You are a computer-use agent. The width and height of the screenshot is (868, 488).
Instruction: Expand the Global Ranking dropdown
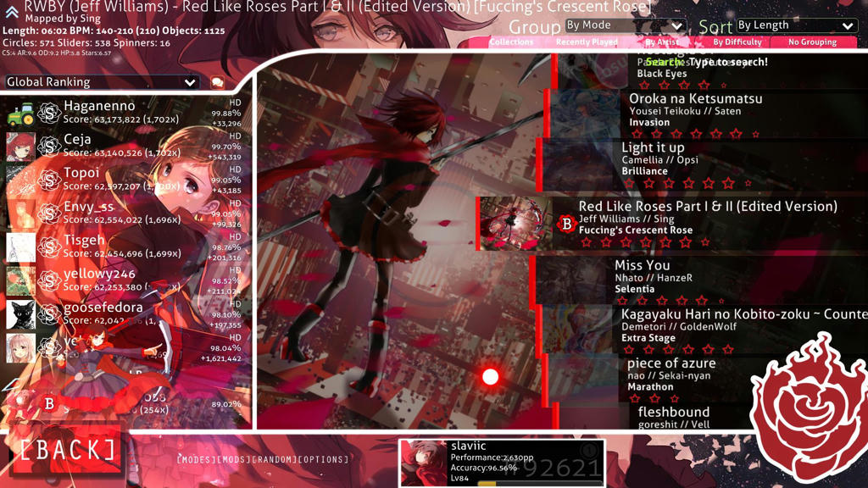[102, 82]
